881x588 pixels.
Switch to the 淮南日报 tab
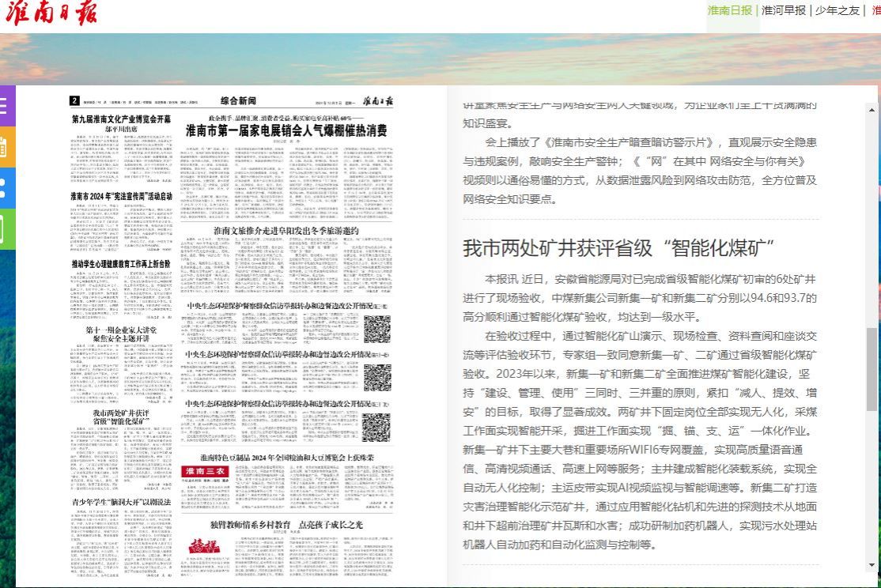pyautogui.click(x=729, y=11)
